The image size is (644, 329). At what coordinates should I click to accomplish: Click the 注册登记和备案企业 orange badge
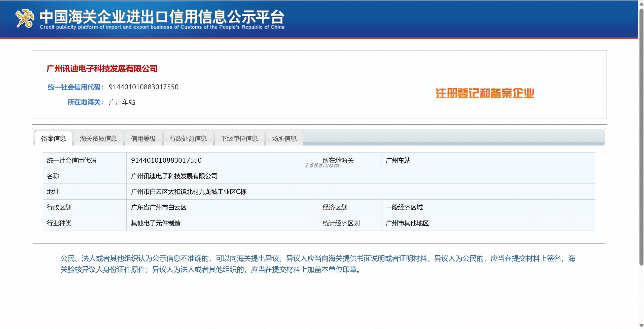click(x=485, y=93)
